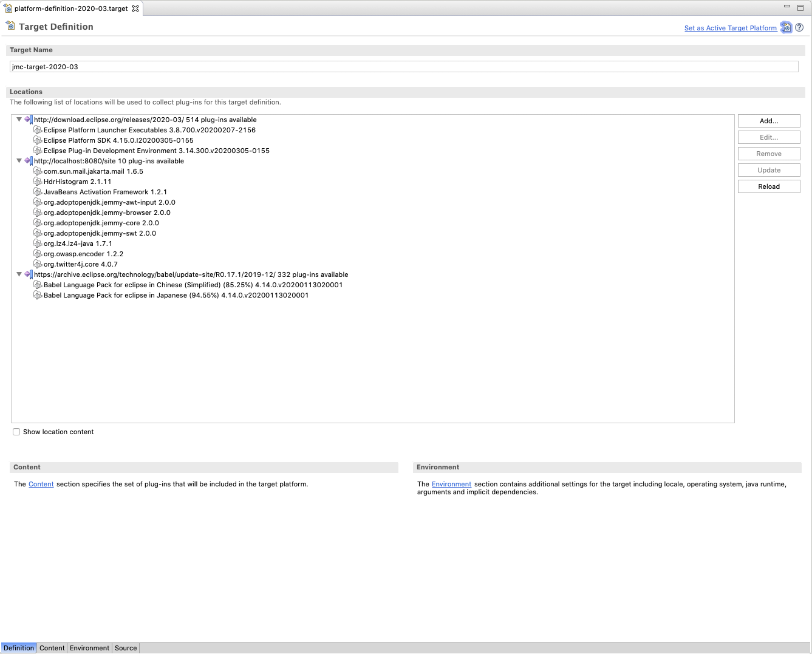This screenshot has width=812, height=654.
Task: Select the 2020-03 releases location row text
Action: [x=145, y=120]
